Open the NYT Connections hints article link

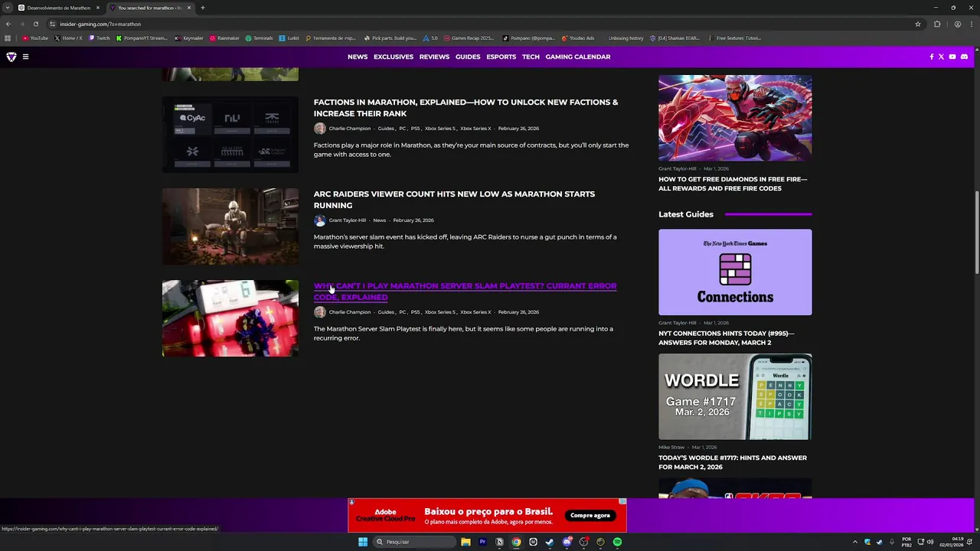tap(727, 338)
